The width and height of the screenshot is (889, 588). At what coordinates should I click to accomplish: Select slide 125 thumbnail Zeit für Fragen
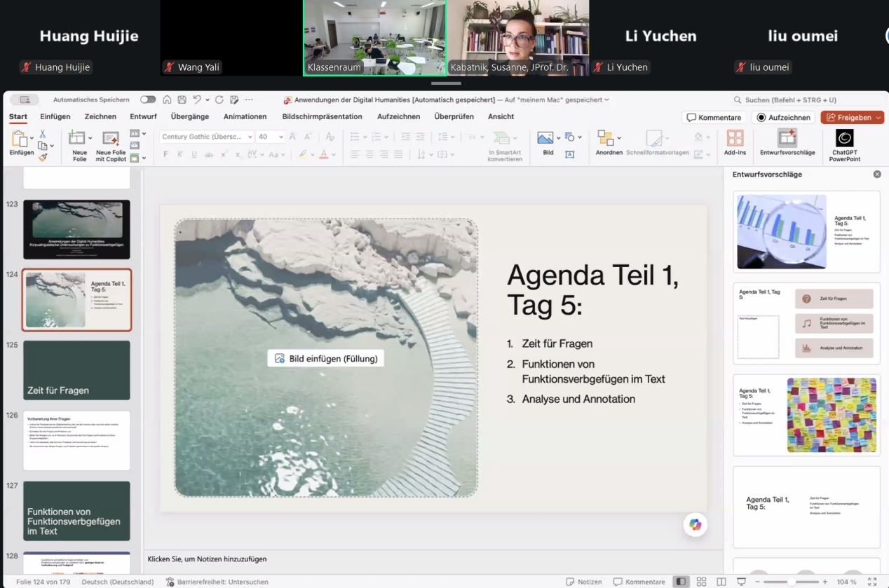point(76,370)
